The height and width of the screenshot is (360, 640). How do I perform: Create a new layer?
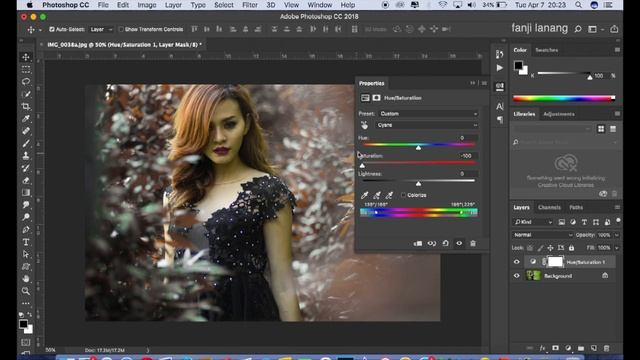click(594, 348)
